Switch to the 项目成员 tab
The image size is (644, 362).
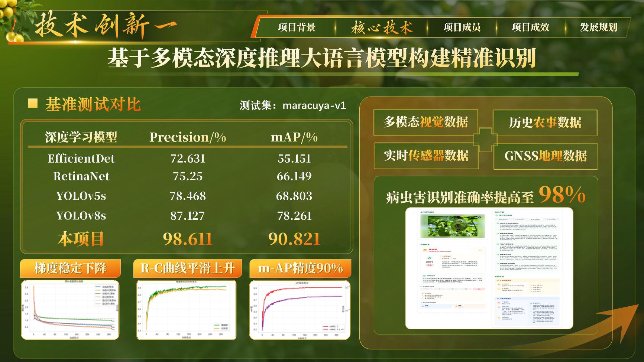(462, 27)
